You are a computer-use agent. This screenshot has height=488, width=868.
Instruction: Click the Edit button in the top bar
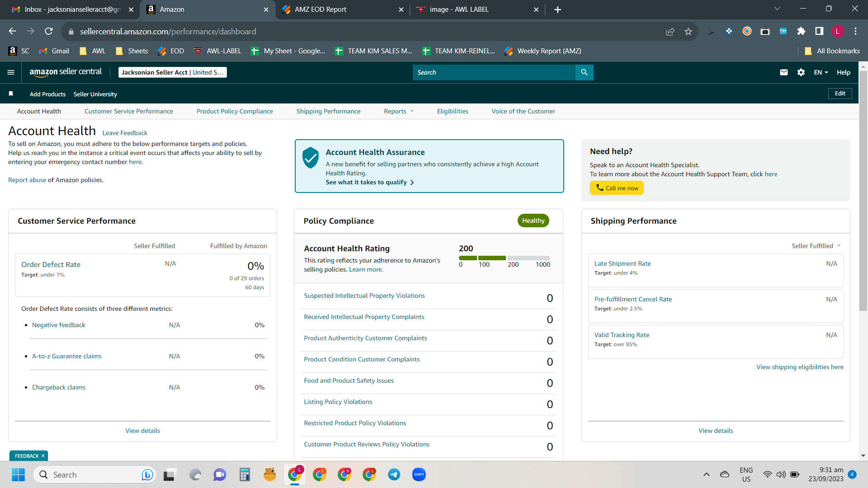[x=840, y=94]
